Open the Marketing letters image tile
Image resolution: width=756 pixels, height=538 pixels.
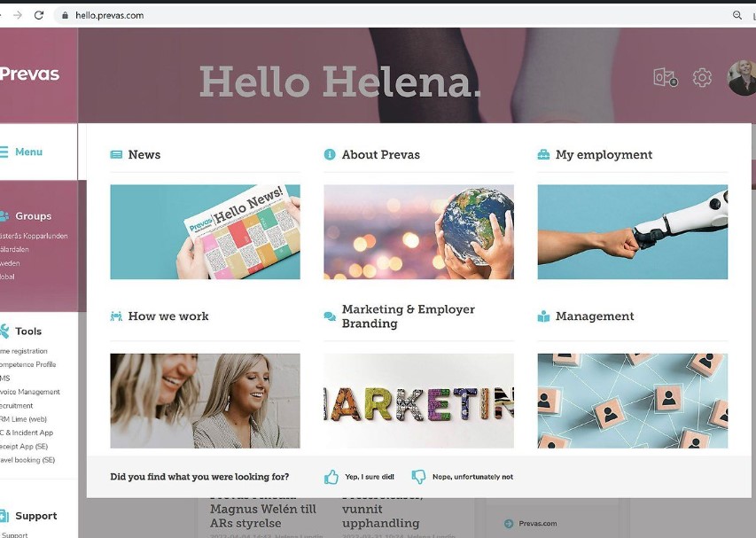pos(418,401)
